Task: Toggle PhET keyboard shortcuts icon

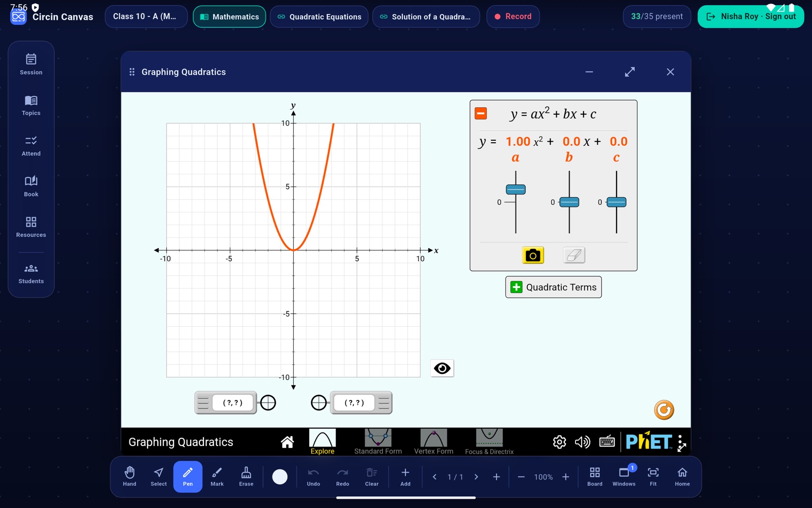Action: point(607,442)
